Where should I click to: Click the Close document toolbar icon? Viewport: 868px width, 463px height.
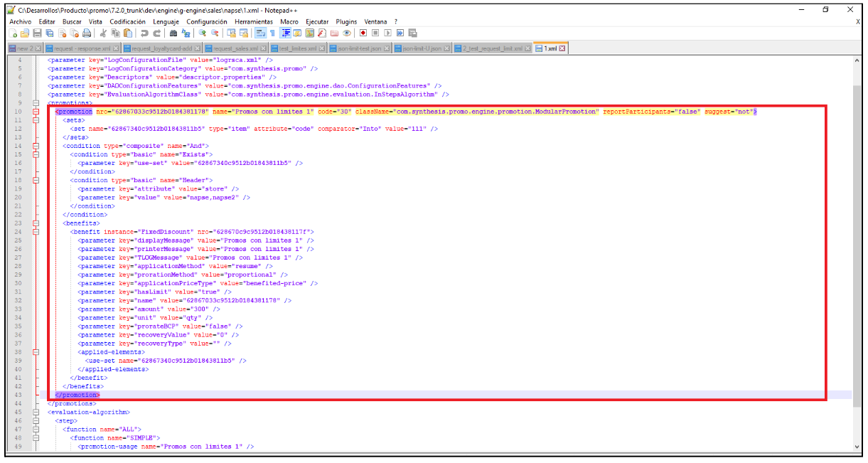(62, 33)
